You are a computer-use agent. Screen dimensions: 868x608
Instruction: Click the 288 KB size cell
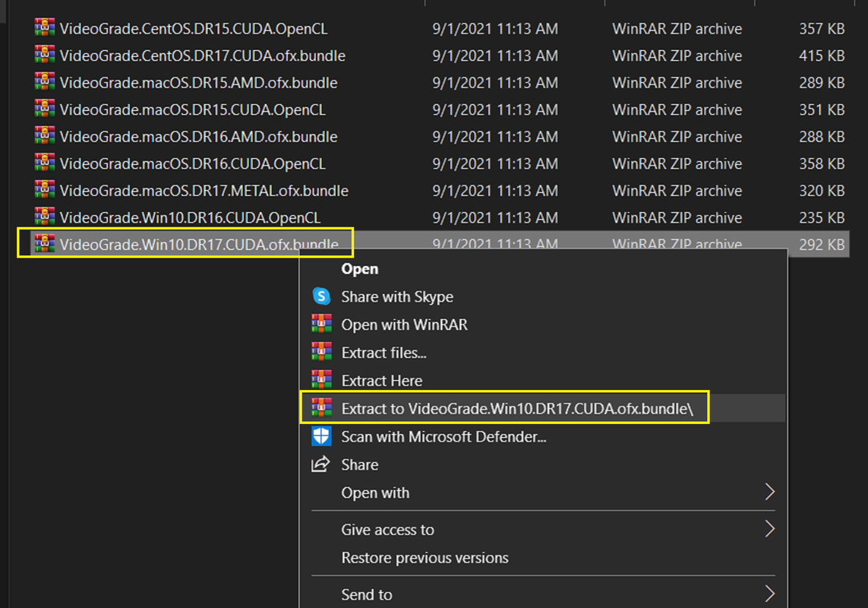pos(822,137)
